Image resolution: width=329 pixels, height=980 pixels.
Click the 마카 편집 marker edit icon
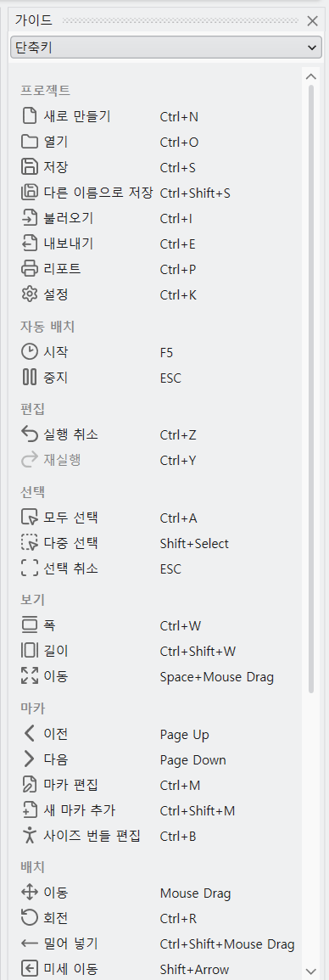[30, 785]
